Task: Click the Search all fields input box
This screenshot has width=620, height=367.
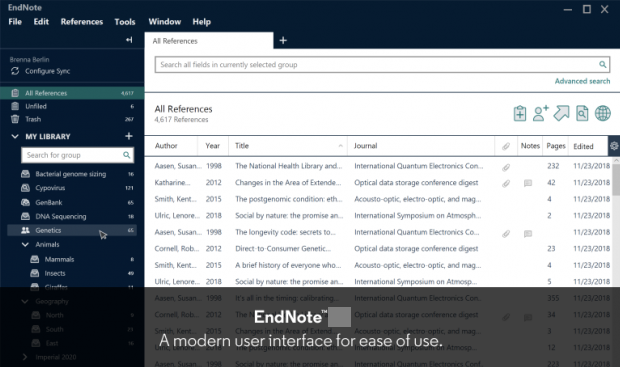Action: pos(382,64)
